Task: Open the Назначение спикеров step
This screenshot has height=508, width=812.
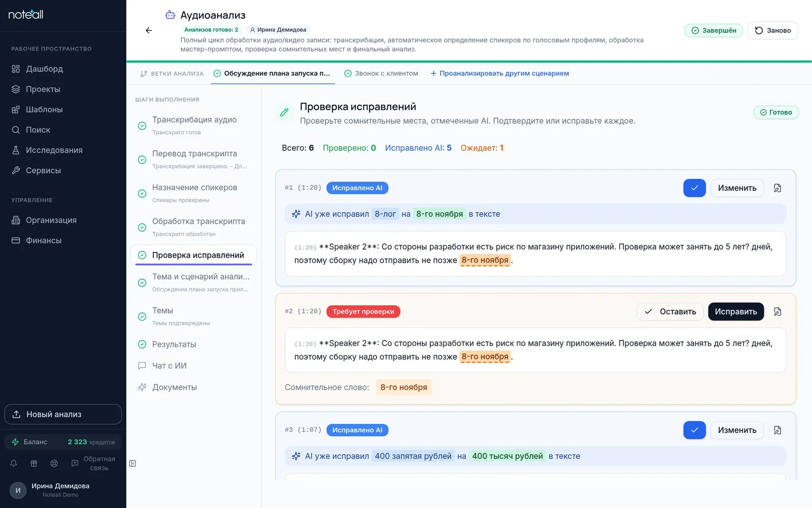Action: (194, 193)
